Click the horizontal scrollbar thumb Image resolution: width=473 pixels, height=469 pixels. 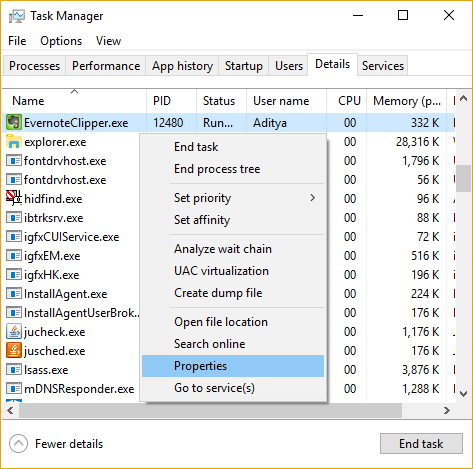pyautogui.click(x=210, y=410)
